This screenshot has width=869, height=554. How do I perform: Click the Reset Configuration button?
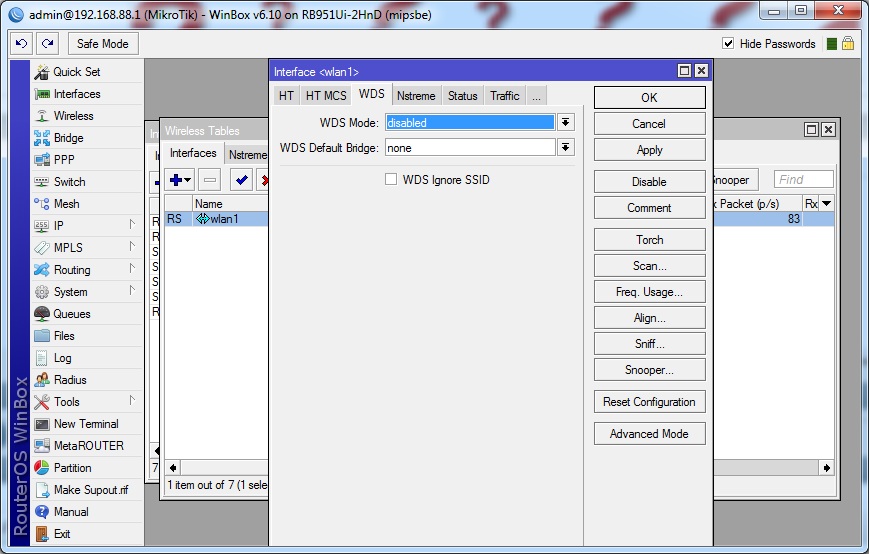[650, 402]
